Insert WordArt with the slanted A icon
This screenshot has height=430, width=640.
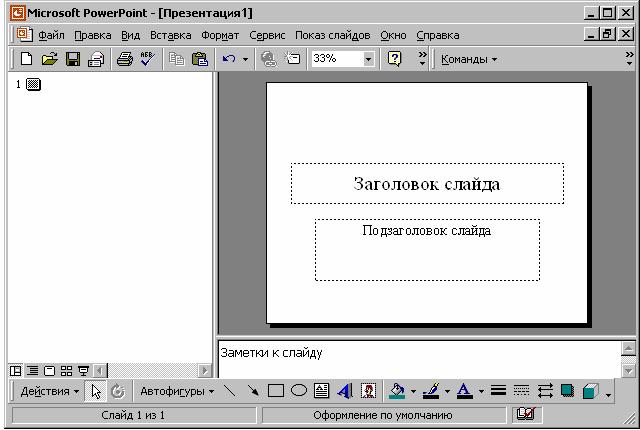pos(345,391)
